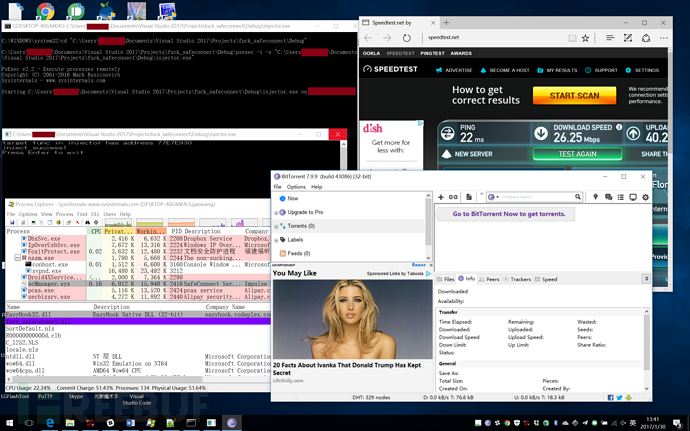This screenshot has width=690, height=431.
Task: Click NEW SERVER on Speedtest
Action: click(467, 154)
